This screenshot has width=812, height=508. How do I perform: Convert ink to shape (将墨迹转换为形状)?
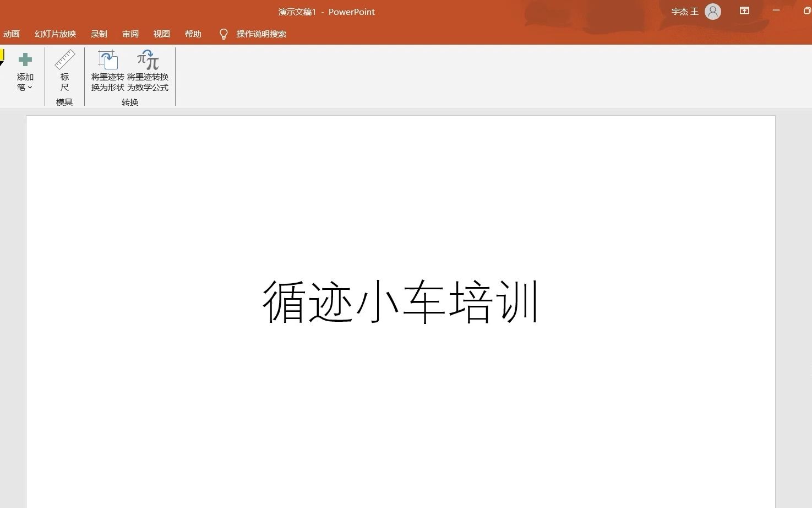coord(107,71)
